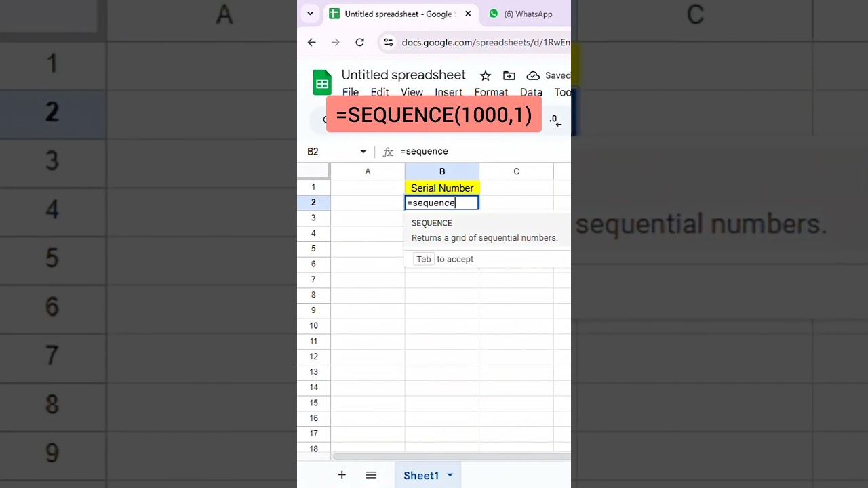The width and height of the screenshot is (868, 488).
Task: Open the tab search dropdown arrow
Action: (310, 14)
